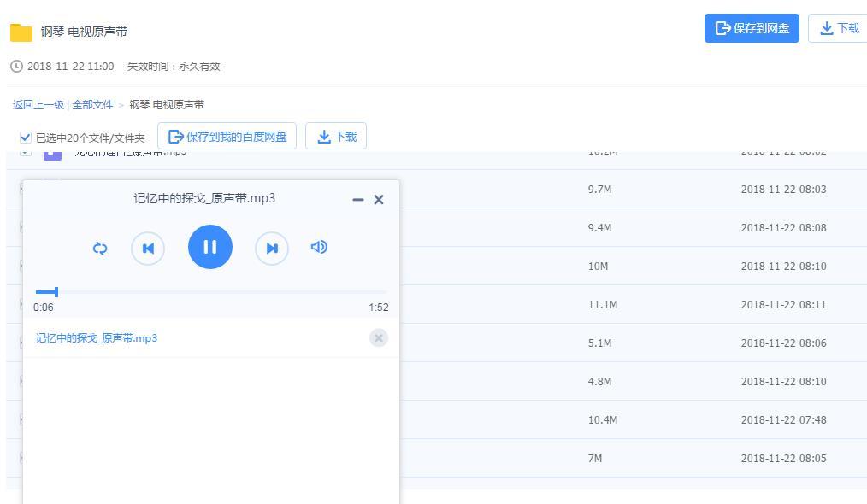Open 全部文件 breadcrumb link

point(92,104)
